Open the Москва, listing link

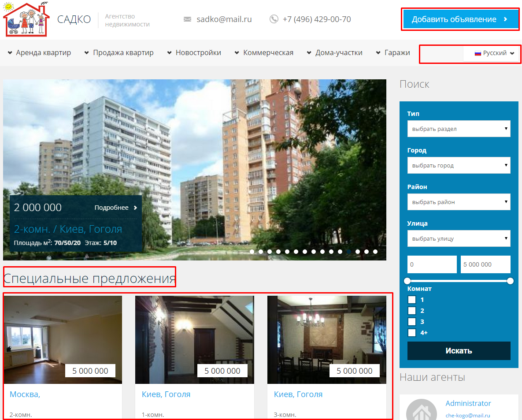pos(25,394)
